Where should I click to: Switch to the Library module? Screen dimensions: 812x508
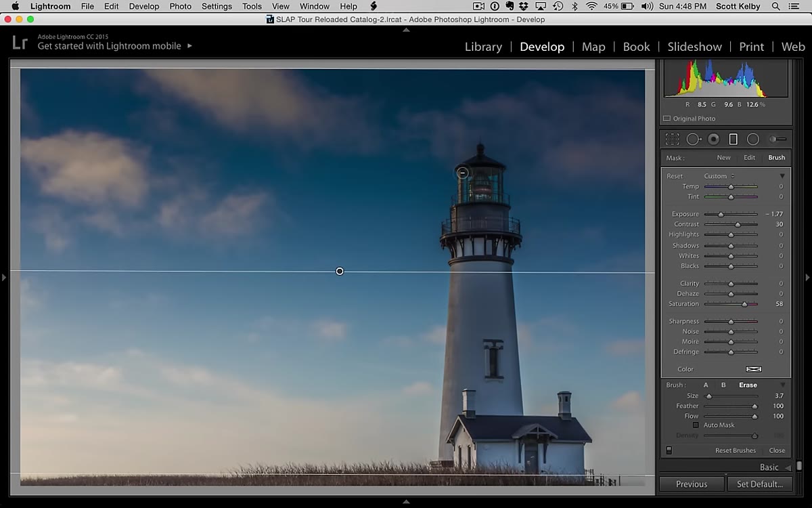coord(483,47)
